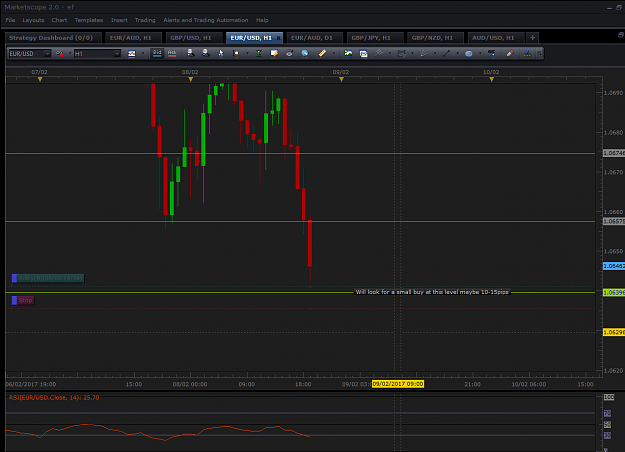Click the price label marker icon
625x452 pixels.
click(x=491, y=53)
